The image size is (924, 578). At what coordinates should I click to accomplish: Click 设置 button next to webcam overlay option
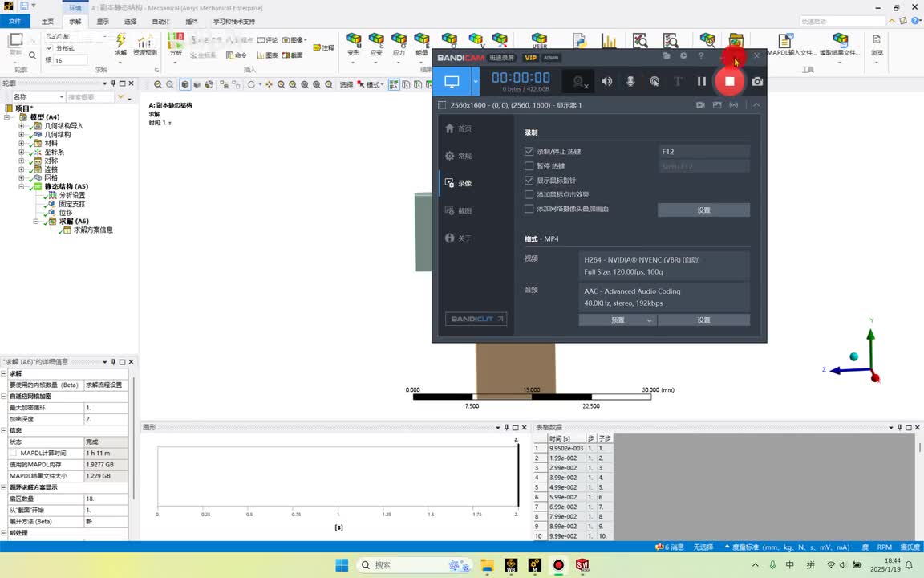(x=703, y=210)
